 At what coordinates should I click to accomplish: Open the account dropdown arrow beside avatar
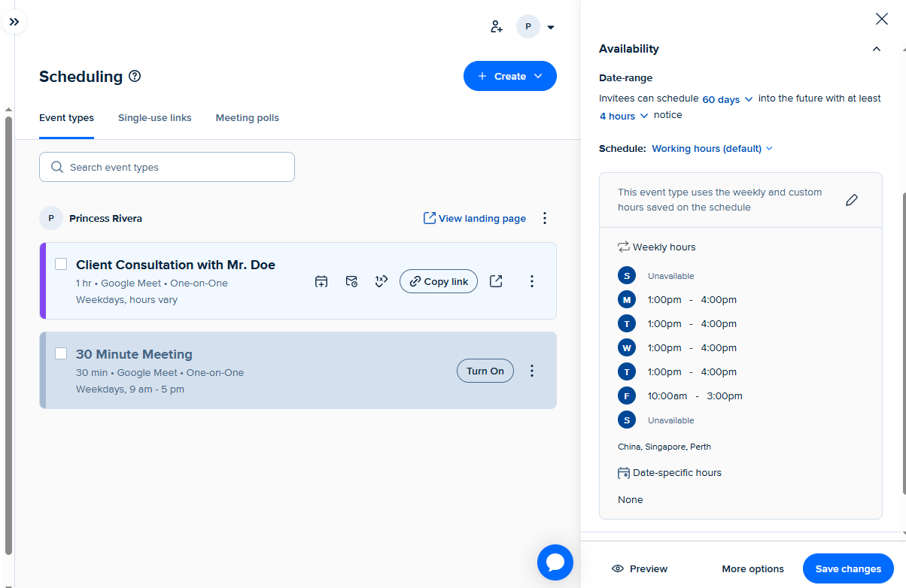(x=551, y=27)
